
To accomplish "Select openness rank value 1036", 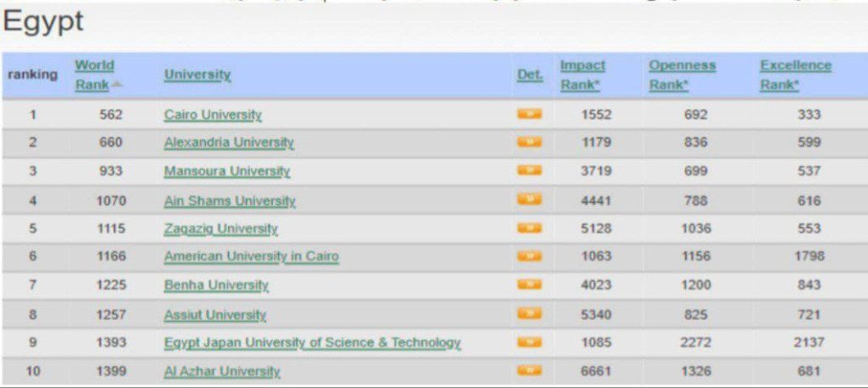I will point(696,228).
